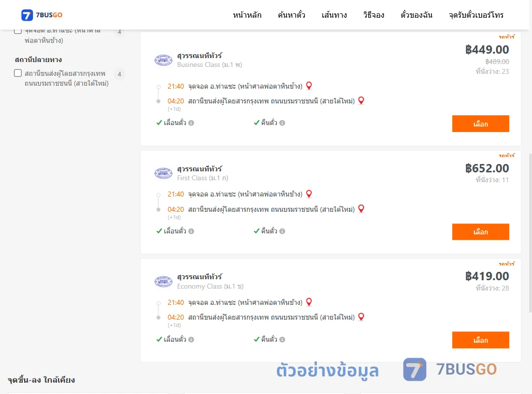Click ที่นั่งว่าง: 11 seat count
Viewport: 532px width, 394px height.
tap(492, 180)
